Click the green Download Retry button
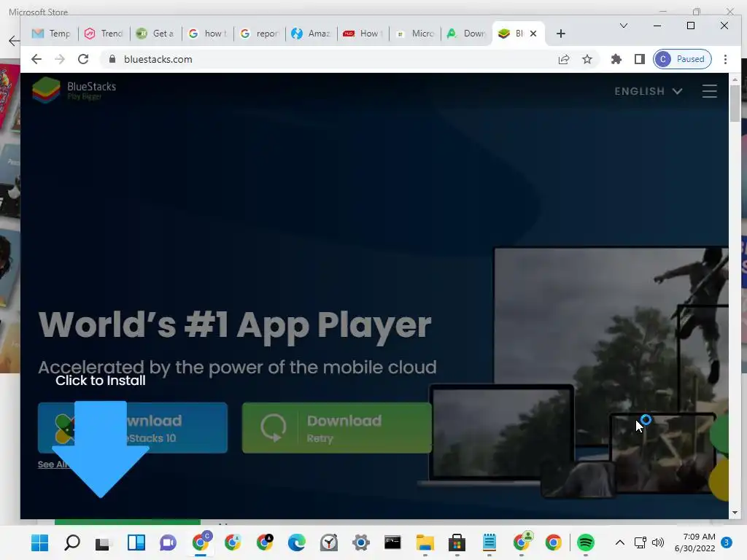The height and width of the screenshot is (560, 747). (337, 427)
